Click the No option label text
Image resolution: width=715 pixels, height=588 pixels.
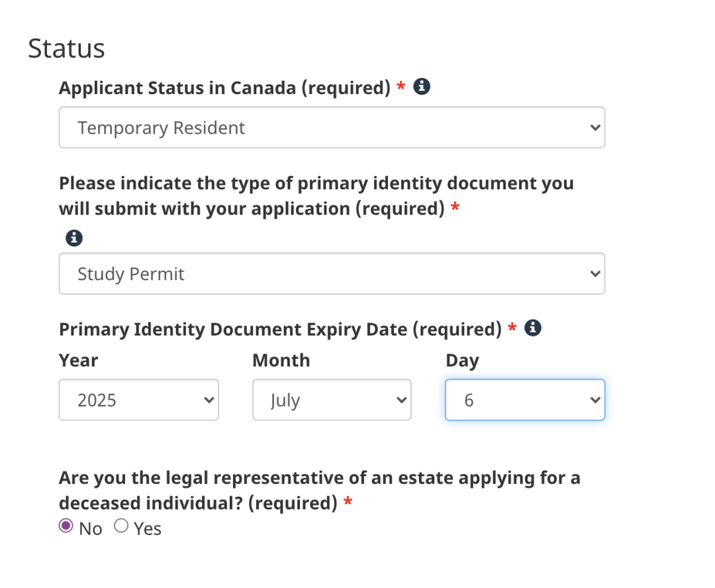click(90, 528)
